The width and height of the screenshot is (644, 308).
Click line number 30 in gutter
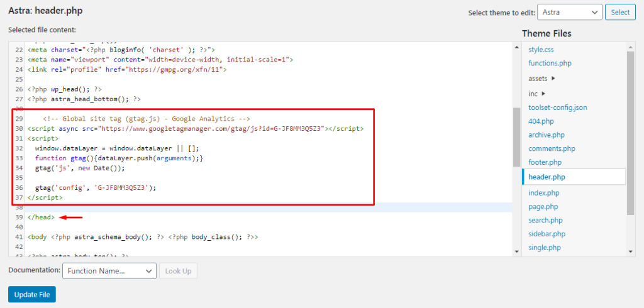click(19, 128)
